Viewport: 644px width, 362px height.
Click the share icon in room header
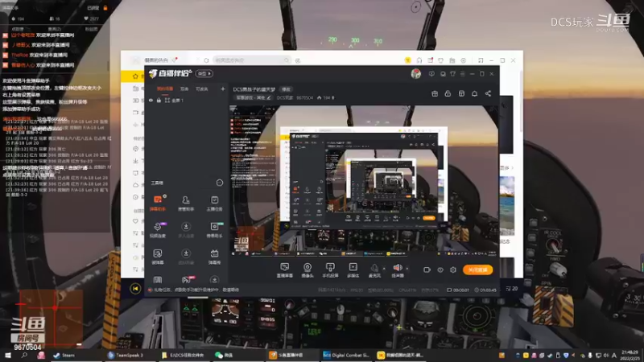[x=488, y=93]
